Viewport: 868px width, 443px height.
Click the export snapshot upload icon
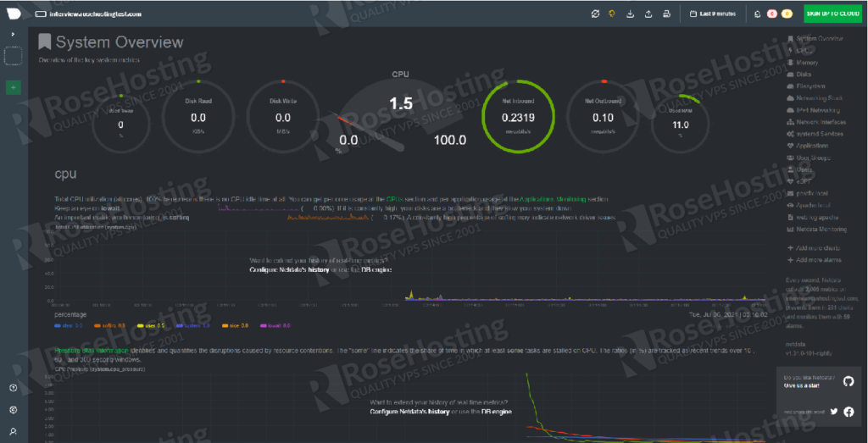tap(648, 14)
